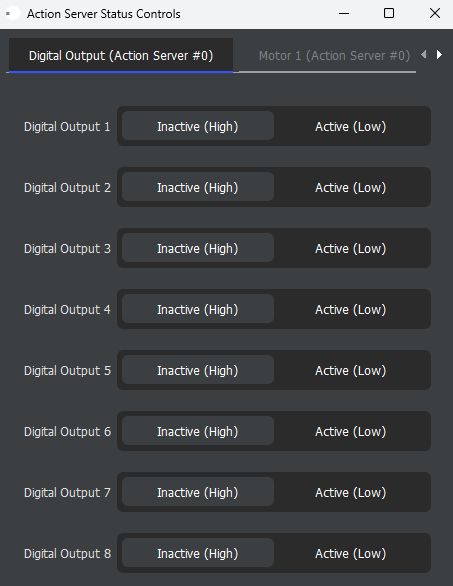Minimize the Action Server Status Controls window

[x=344, y=13]
